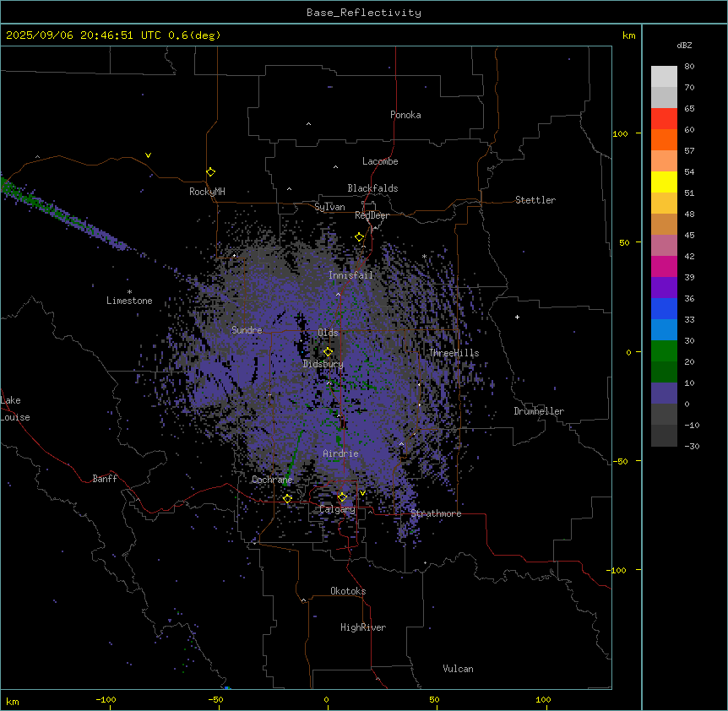Select the RockyMH label
728x711 pixels.
pyautogui.click(x=207, y=192)
